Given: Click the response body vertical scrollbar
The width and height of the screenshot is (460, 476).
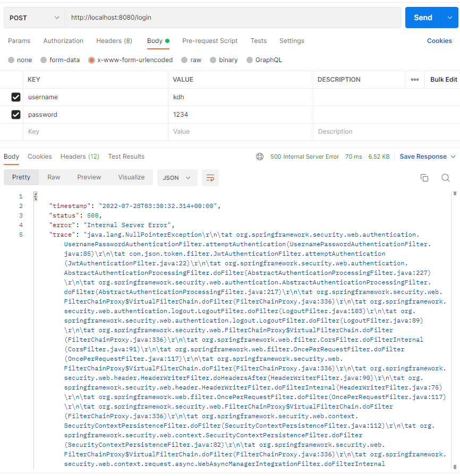Looking at the screenshot, I should click(x=455, y=331).
